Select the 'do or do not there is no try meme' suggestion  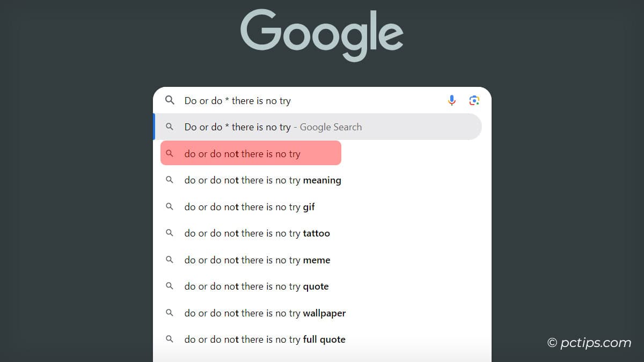click(257, 260)
